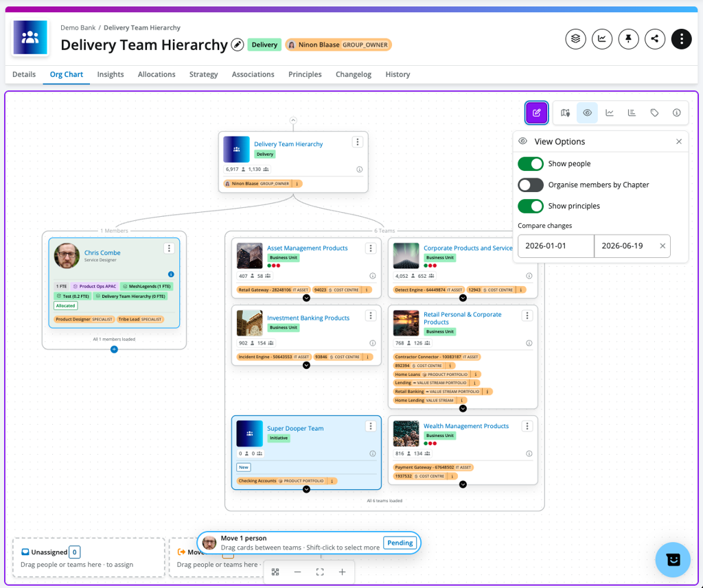
Task: Click the Demo Bank breadcrumb link
Action: [78, 27]
